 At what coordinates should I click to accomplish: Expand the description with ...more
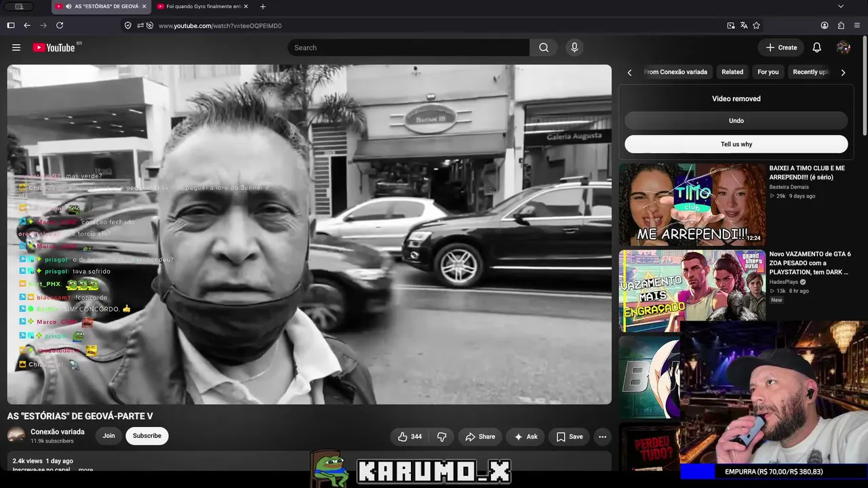85,470
